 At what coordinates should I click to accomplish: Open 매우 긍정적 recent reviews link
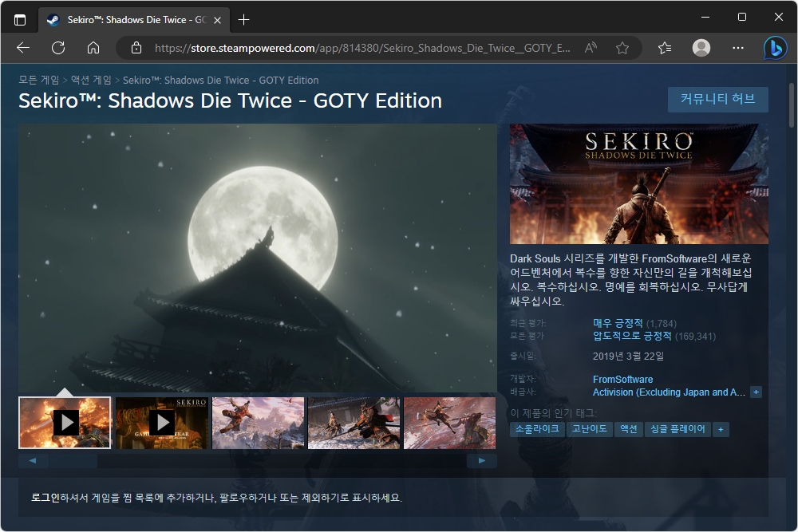(618, 323)
